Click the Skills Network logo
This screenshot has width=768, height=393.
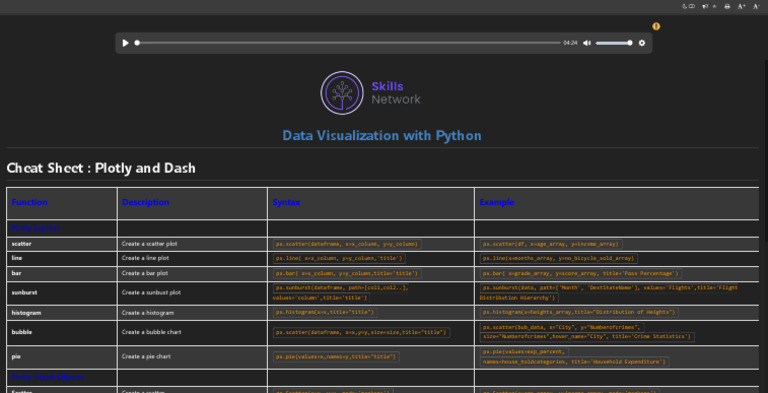[x=370, y=93]
